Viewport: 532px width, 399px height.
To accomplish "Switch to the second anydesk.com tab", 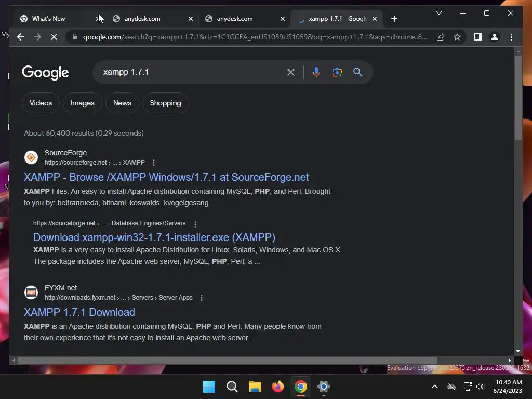I will (235, 19).
